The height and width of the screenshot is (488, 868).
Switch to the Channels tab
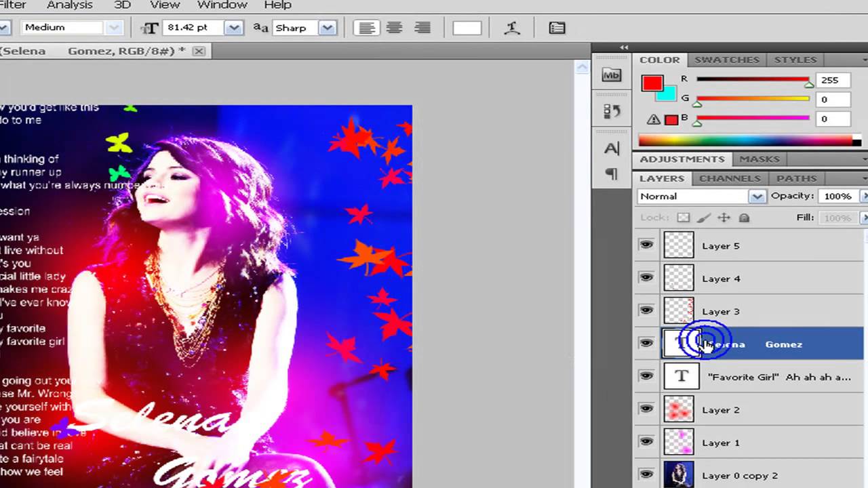pyautogui.click(x=730, y=178)
